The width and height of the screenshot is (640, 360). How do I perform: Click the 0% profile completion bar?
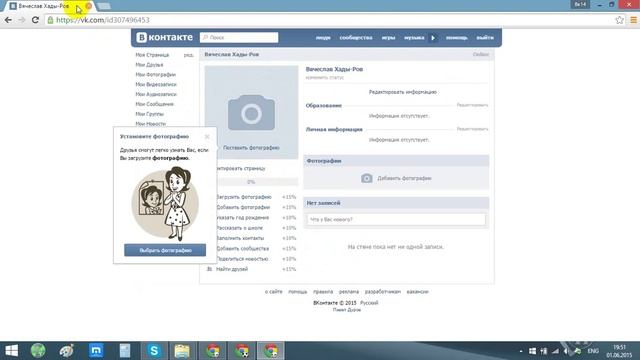click(251, 182)
